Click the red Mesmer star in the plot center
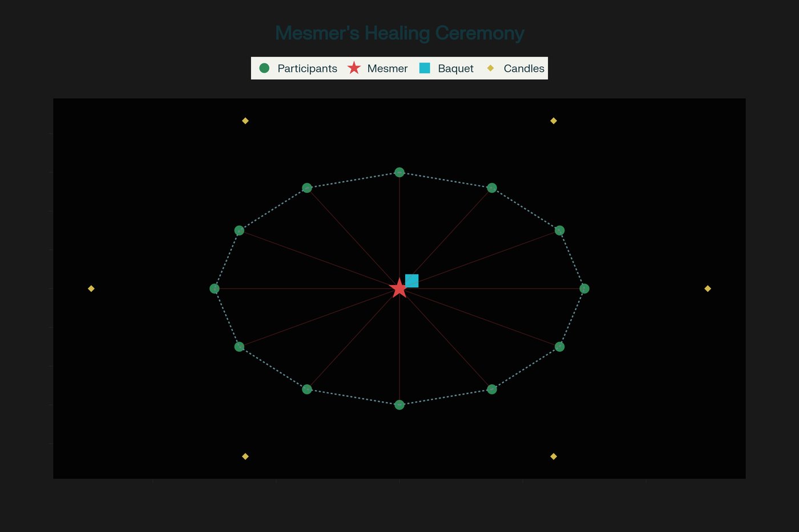The height and width of the screenshot is (532, 799). tap(399, 289)
